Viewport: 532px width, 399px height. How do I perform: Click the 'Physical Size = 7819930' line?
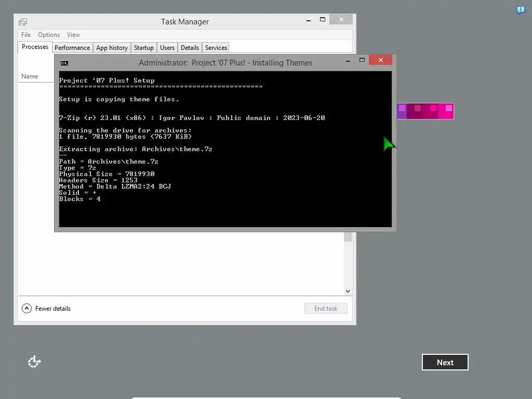(x=107, y=174)
